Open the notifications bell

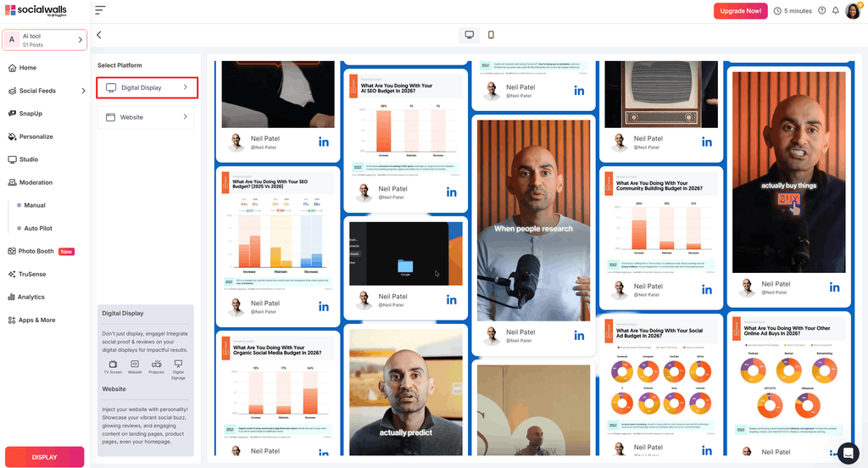tap(835, 10)
